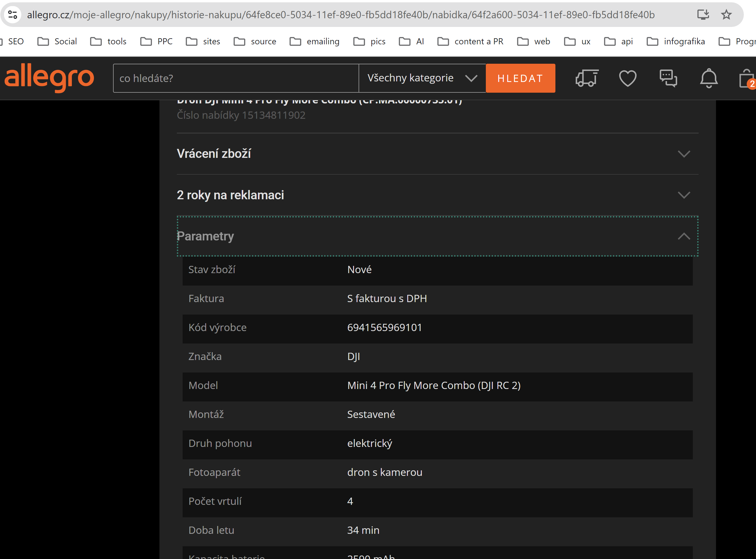Click the Montáž value Sestavené

point(371,414)
